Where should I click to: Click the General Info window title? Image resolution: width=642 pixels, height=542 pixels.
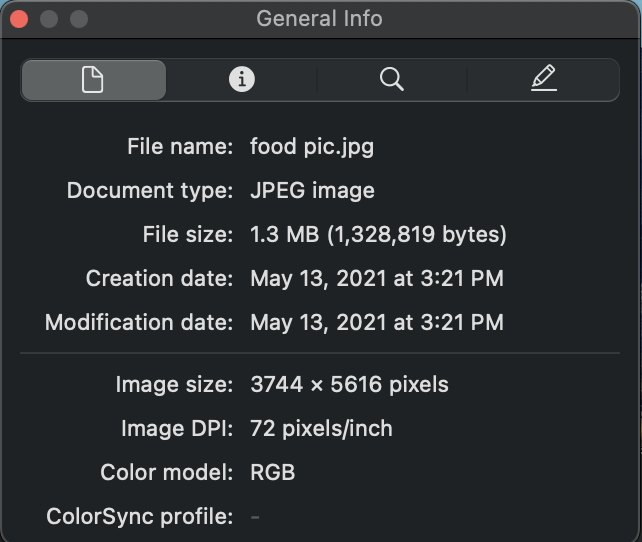tap(319, 19)
